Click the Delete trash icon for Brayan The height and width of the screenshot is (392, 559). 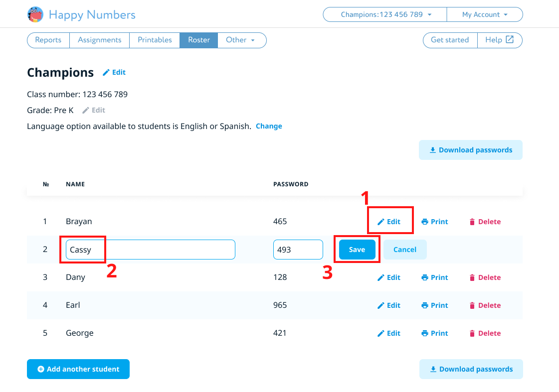(x=472, y=222)
